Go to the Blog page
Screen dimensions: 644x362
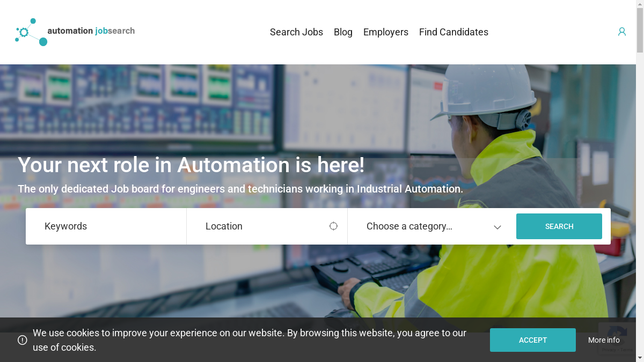tap(343, 32)
